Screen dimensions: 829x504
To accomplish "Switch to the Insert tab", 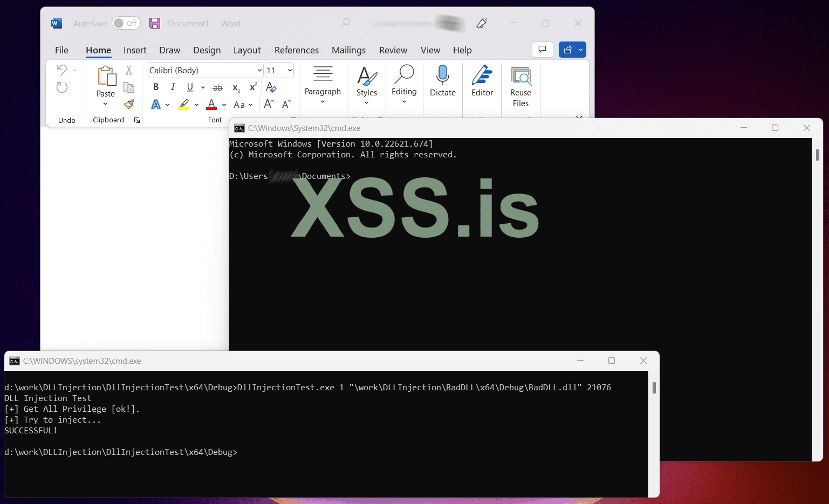I will click(135, 50).
